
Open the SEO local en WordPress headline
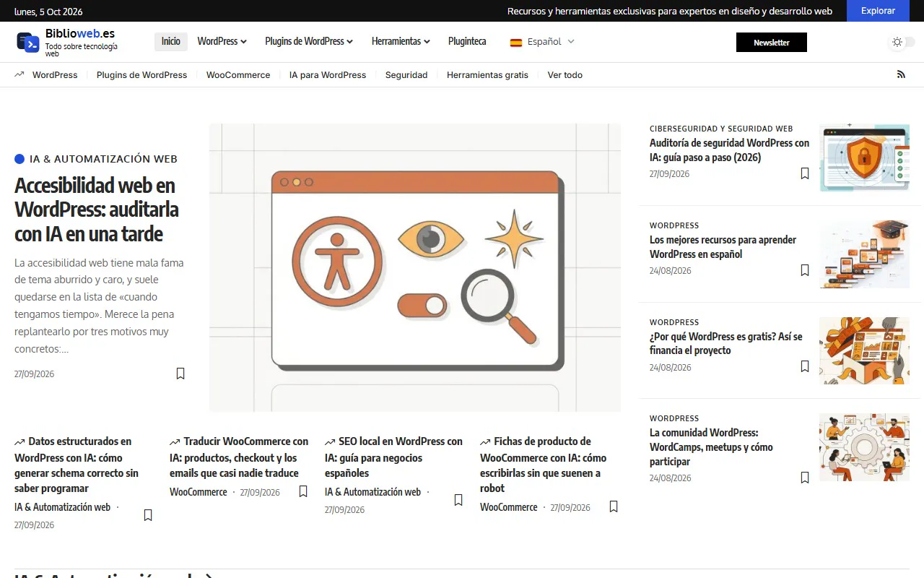[x=393, y=457]
